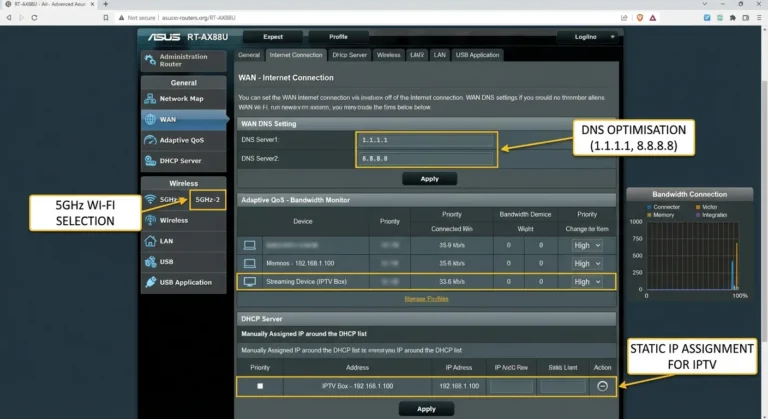Image resolution: width=768 pixels, height=419 pixels.
Task: Click device icon of first blurred row
Action: tap(249, 245)
